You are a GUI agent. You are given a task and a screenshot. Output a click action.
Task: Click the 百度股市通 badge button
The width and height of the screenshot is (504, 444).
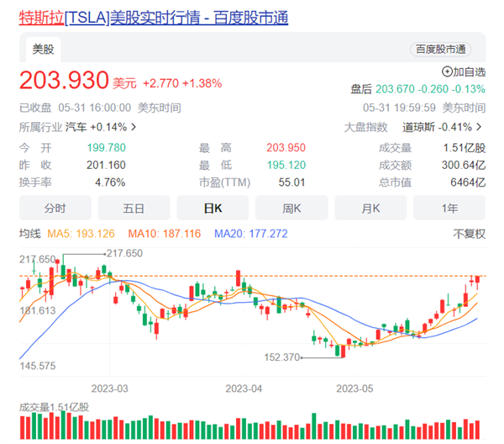(441, 50)
